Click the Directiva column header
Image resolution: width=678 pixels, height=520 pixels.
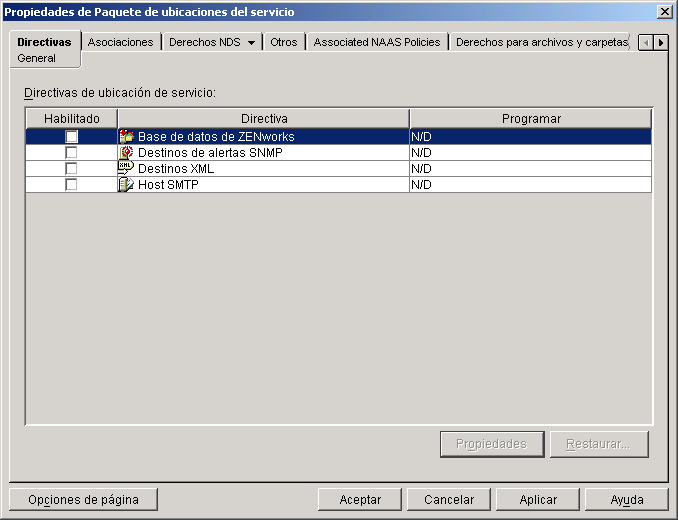tap(264, 118)
